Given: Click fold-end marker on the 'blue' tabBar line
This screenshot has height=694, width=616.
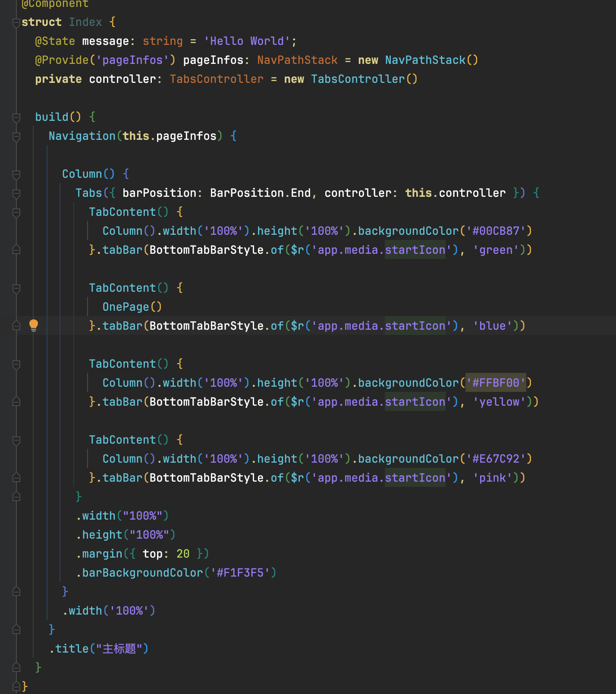Looking at the screenshot, I should coord(16,326).
